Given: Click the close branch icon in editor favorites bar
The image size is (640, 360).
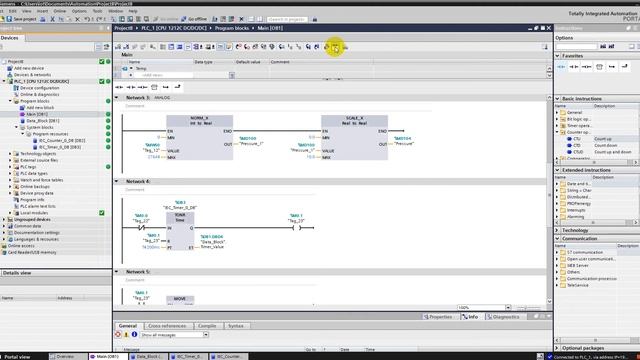Looking at the screenshot, I should (x=178, y=87).
